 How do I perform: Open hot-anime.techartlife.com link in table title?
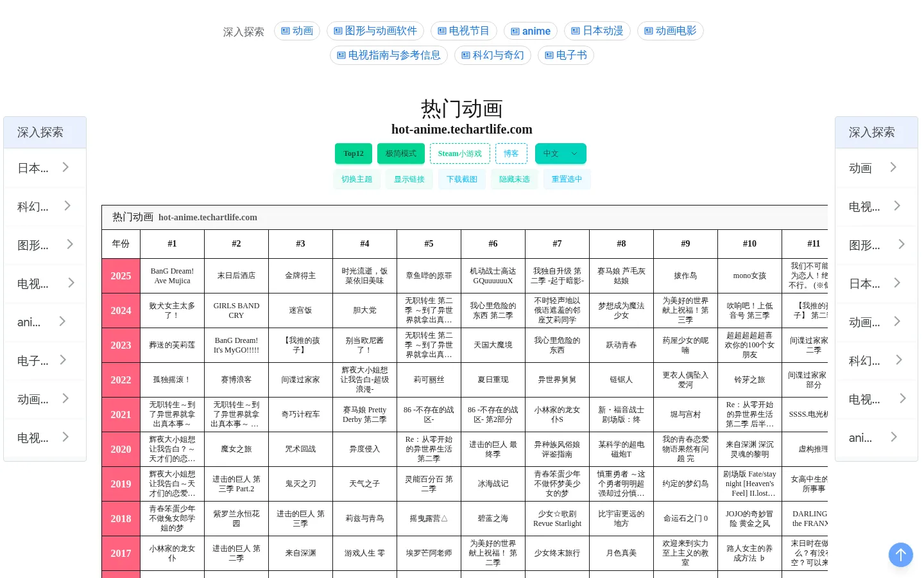tap(208, 217)
